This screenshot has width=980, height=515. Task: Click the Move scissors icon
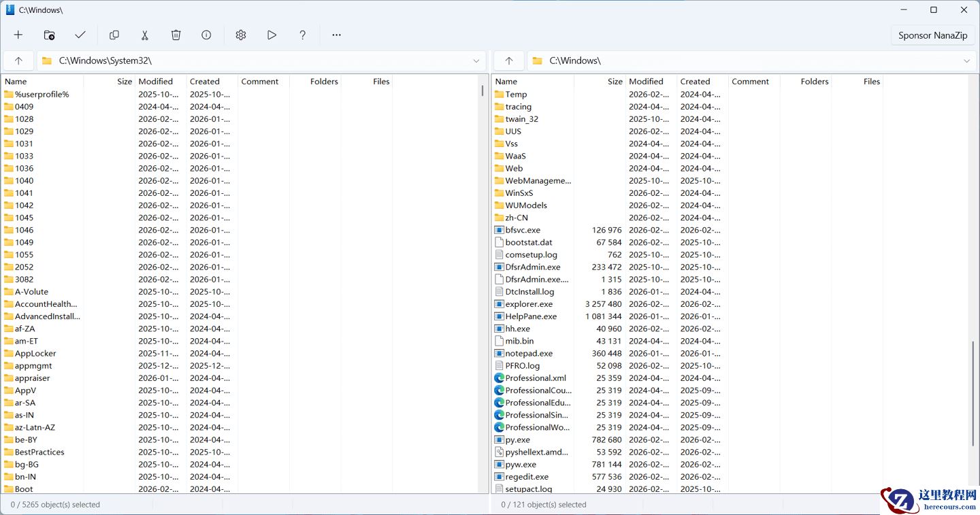(x=145, y=35)
